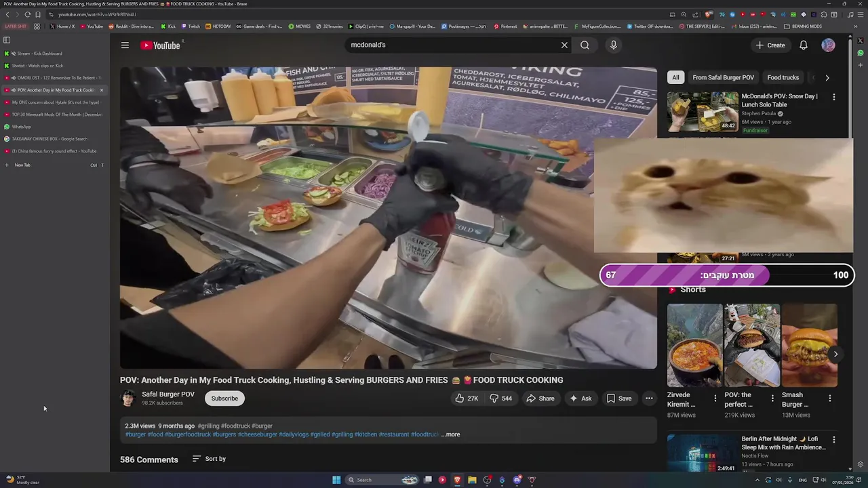
Task: Open #burgerfoodtruck hashtag link
Action: tap(188, 434)
